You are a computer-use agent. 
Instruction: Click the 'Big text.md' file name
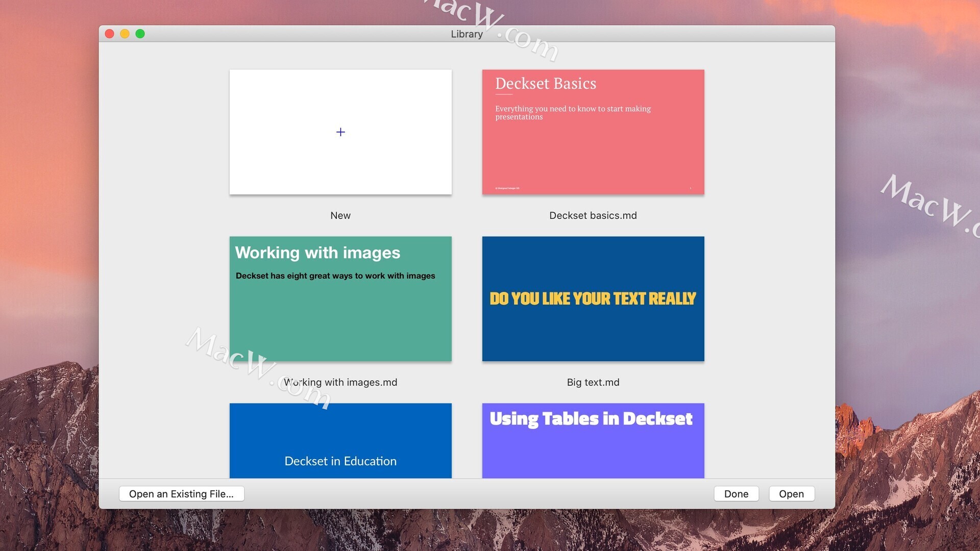click(x=593, y=382)
